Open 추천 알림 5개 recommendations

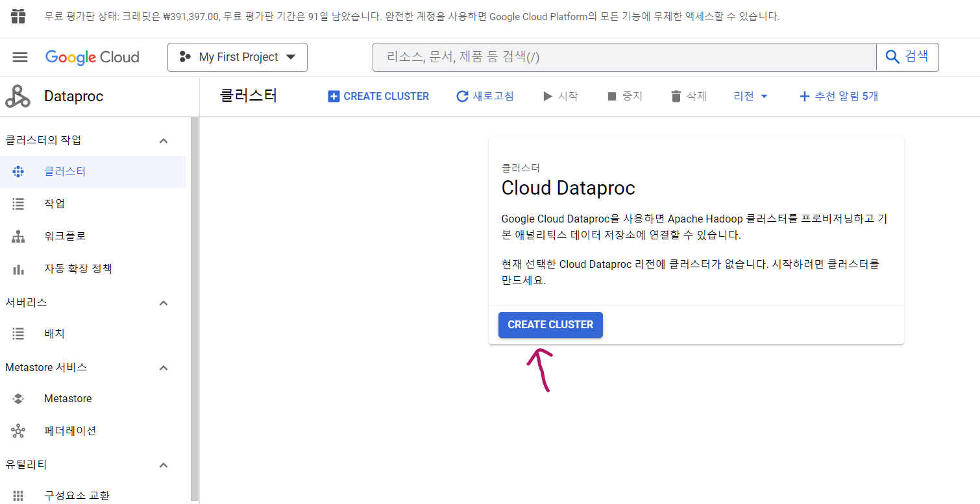click(x=839, y=97)
